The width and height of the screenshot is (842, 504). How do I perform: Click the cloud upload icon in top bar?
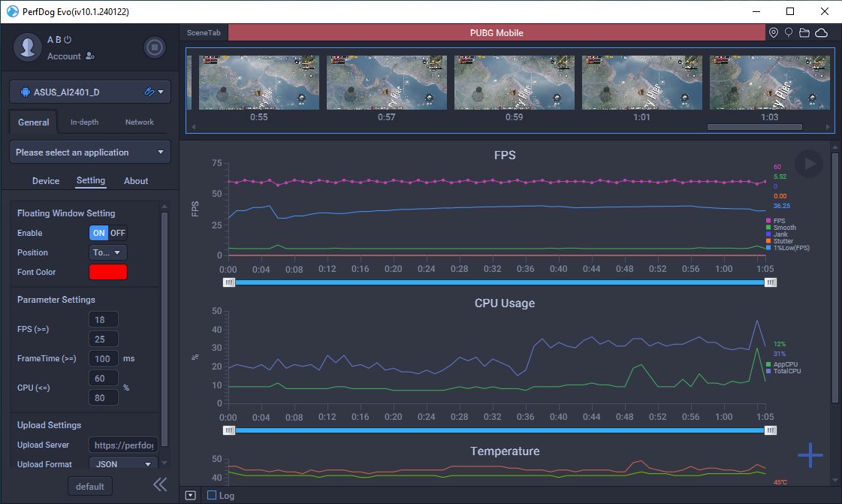[822, 33]
